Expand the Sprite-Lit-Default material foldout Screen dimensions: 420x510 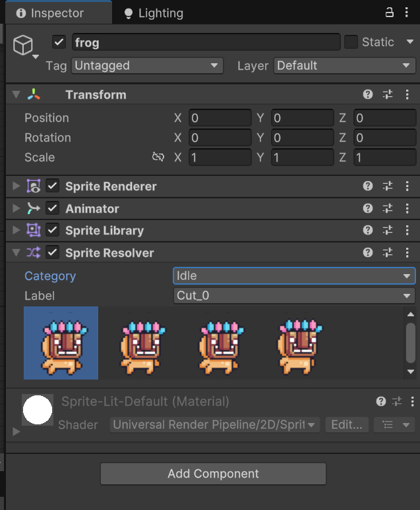[x=16, y=432]
